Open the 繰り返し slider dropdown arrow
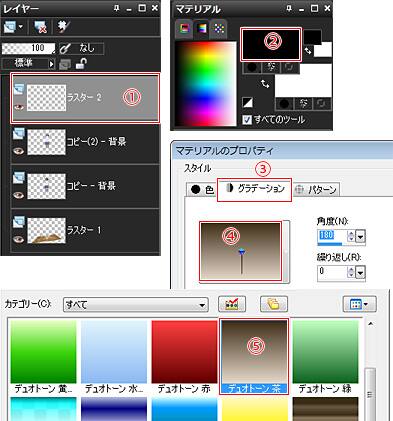The width and height of the screenshot is (393, 421). [x=360, y=273]
